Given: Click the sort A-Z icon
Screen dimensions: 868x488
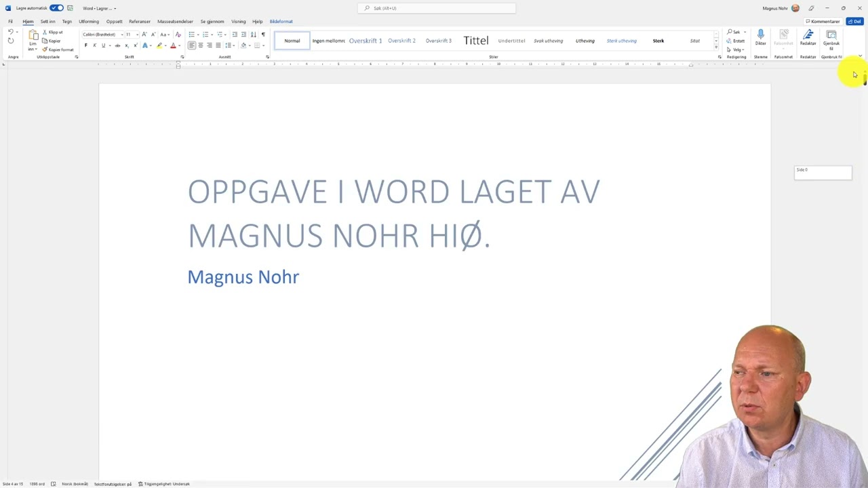Looking at the screenshot, I should click(253, 35).
